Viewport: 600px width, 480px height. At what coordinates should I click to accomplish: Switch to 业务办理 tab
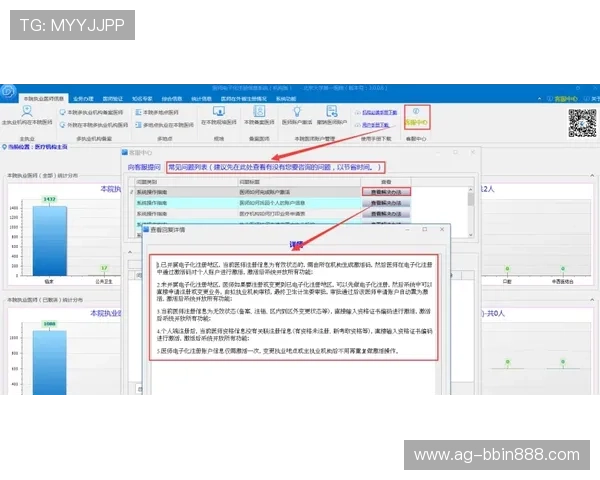(83, 99)
